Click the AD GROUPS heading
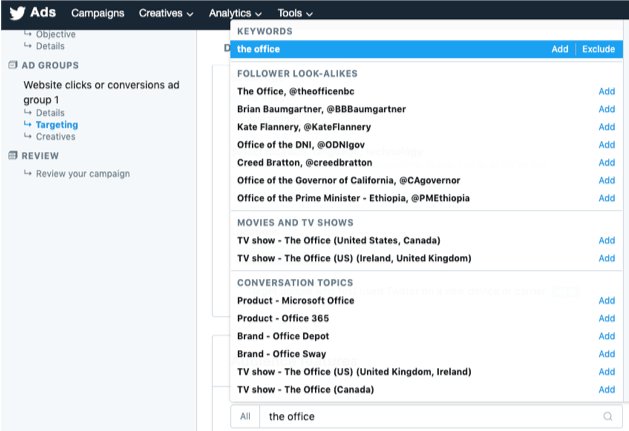The height and width of the screenshot is (431, 629). pyautogui.click(x=50, y=65)
